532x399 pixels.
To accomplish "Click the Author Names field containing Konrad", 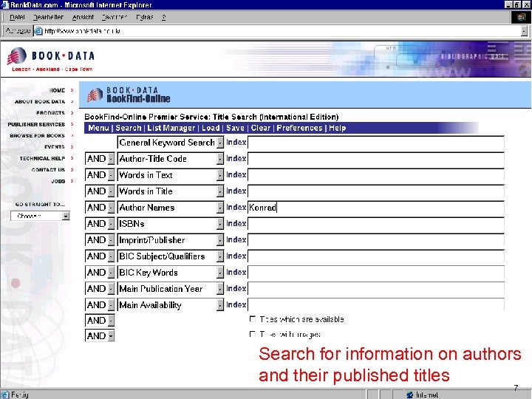I will pos(376,208).
